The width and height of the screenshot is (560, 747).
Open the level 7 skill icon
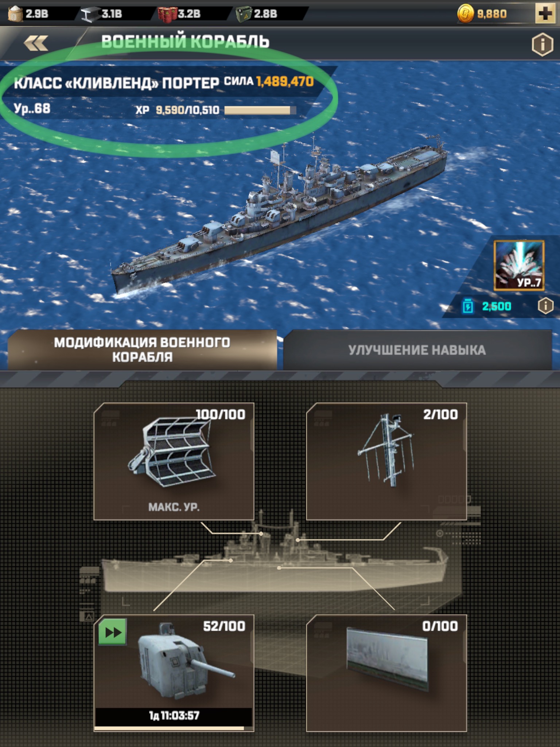point(519,265)
